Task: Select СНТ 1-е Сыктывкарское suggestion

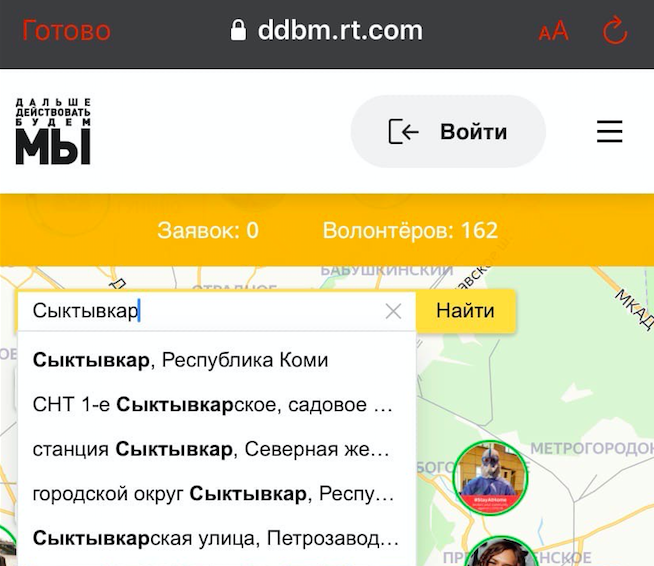Action: pos(212,405)
